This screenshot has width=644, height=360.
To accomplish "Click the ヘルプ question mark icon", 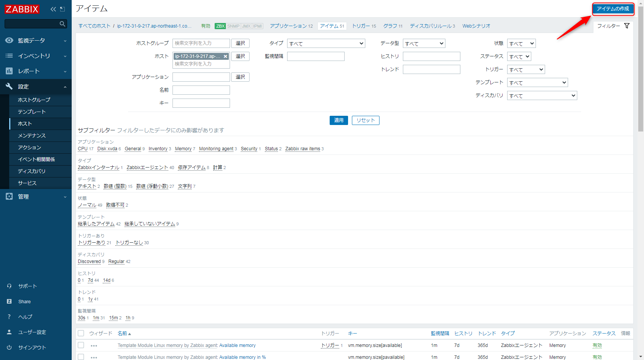I will click(9, 317).
